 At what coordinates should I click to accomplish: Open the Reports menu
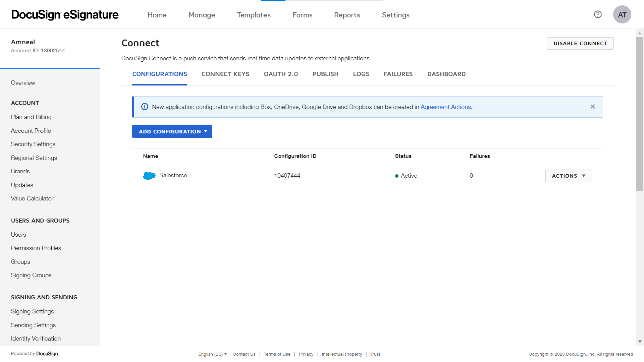[x=347, y=15]
